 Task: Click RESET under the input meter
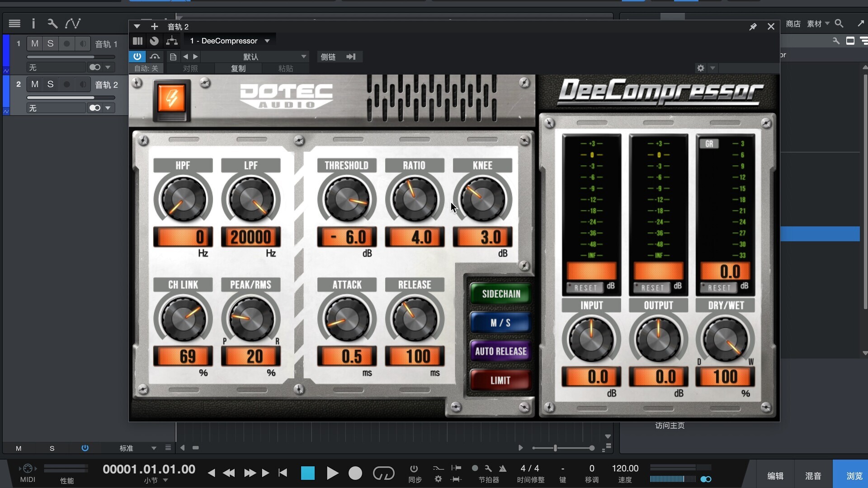[586, 287]
